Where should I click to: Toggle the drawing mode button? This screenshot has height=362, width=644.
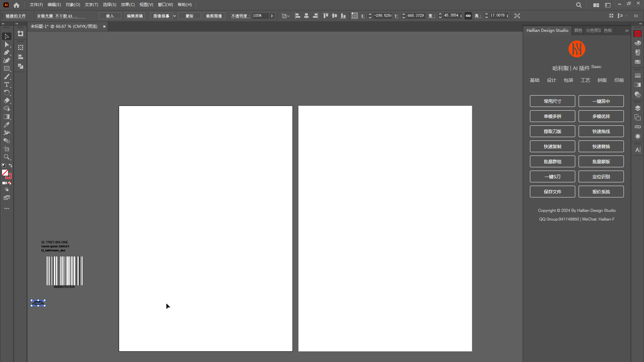tap(7, 190)
